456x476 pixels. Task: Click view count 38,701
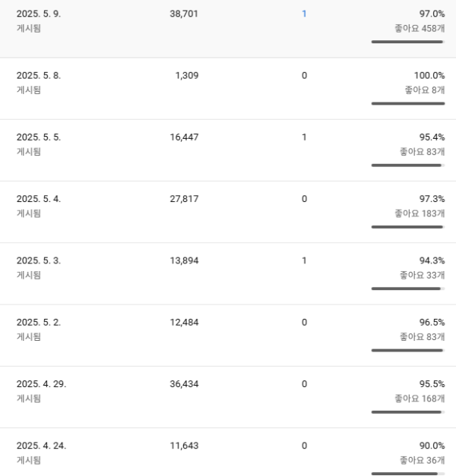(x=184, y=14)
